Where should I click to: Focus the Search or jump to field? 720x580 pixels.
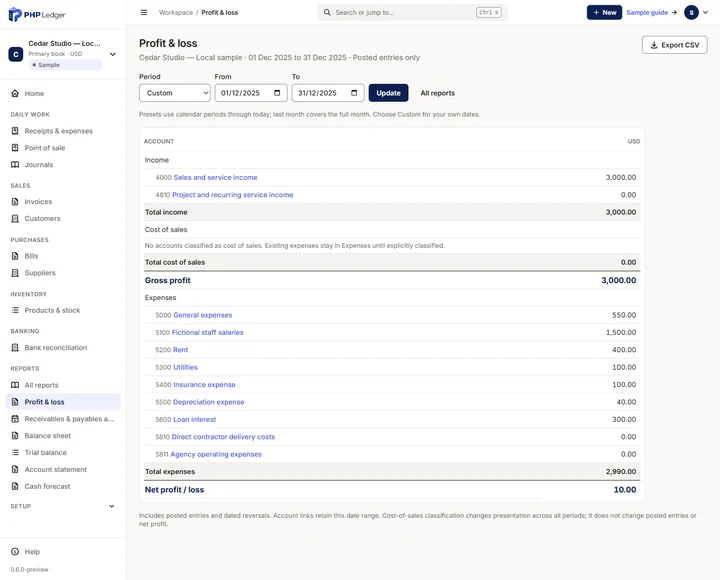tap(412, 12)
